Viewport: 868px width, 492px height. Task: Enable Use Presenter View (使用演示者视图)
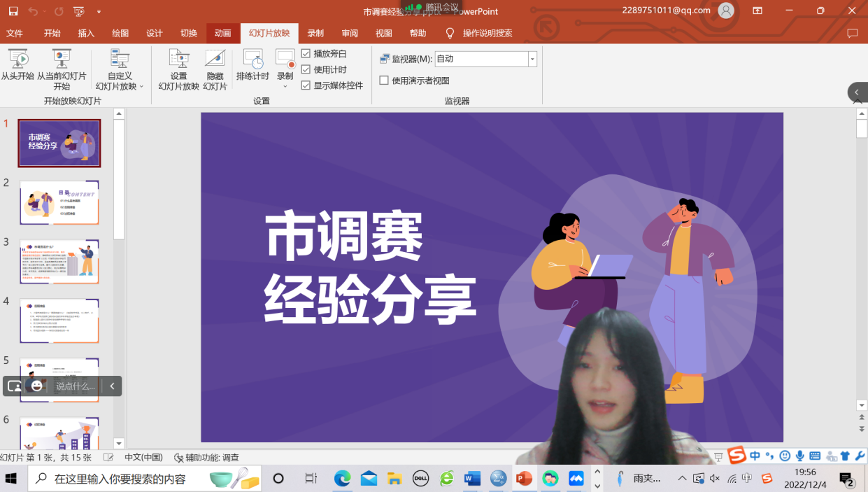click(x=384, y=80)
